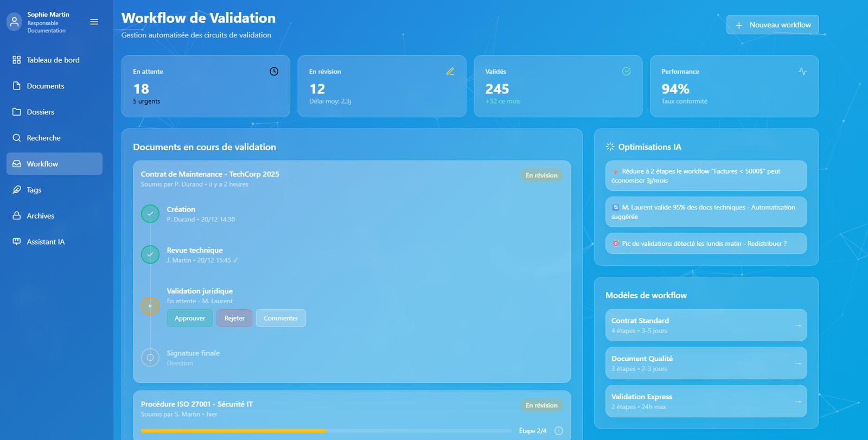Expand the Contrat Standard model arrow
Image resolution: width=868 pixels, height=440 pixels.
(x=798, y=326)
